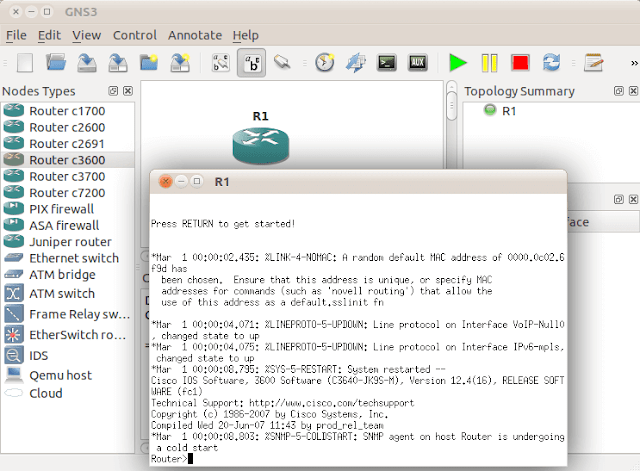The height and width of the screenshot is (471, 640).
Task: Minimize the R1 console window
Action: 181,181
